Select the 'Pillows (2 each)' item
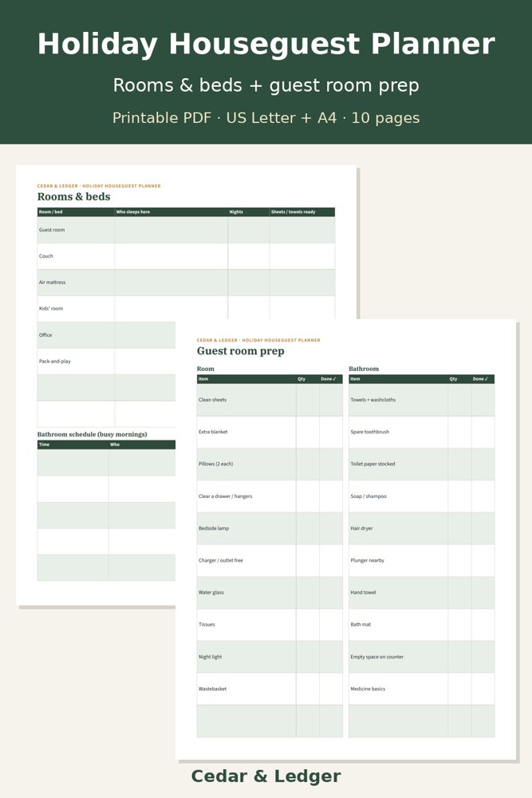Screen dimensions: 532x798 pos(215,464)
